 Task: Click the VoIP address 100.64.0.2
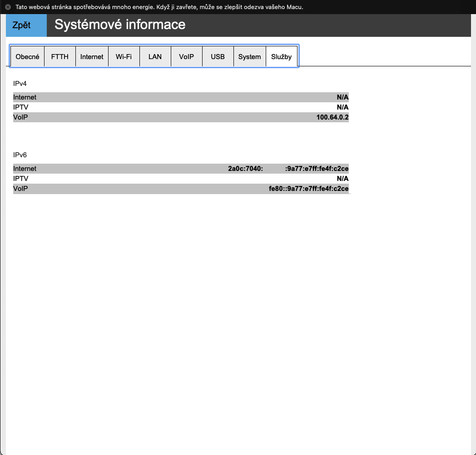pyautogui.click(x=332, y=117)
